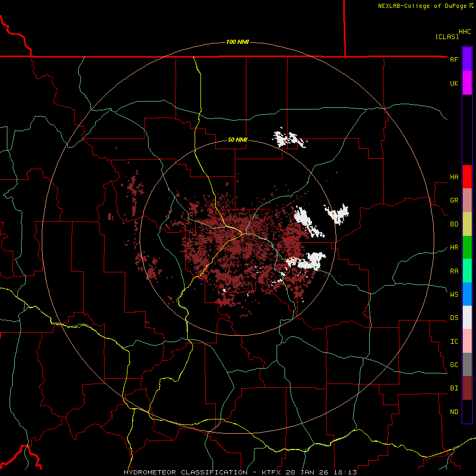This screenshot has height=476, width=476.
Task: Select the BD yellow legend block
Action: click(x=467, y=224)
